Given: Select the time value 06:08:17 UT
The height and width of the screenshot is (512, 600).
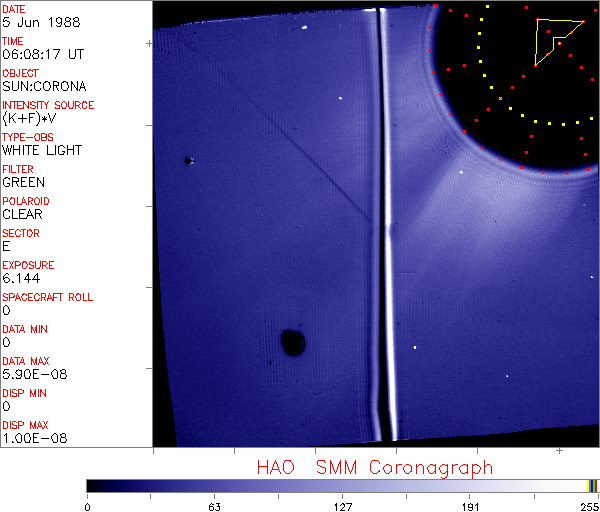Looking at the screenshot, I should pyautogui.click(x=43, y=54).
